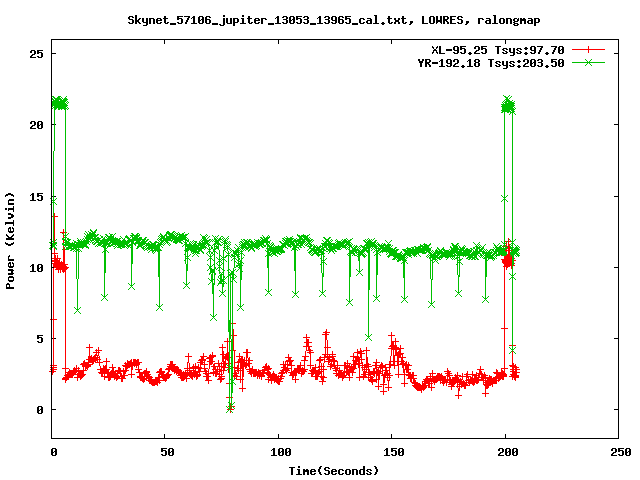The image size is (640, 480).
Task: Select legend entry 'XL-95.25 Tsys:97.70'
Action: 498,50
